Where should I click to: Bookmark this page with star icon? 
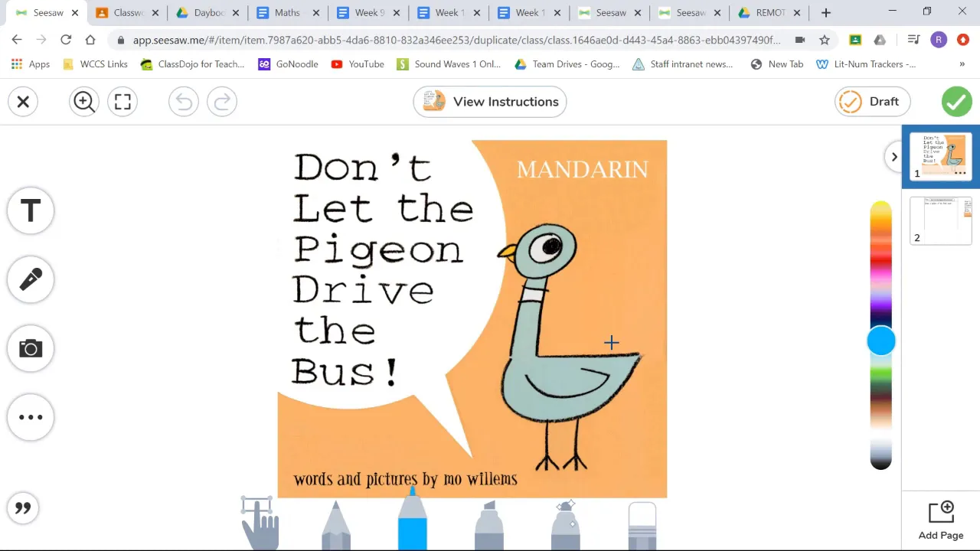point(825,40)
